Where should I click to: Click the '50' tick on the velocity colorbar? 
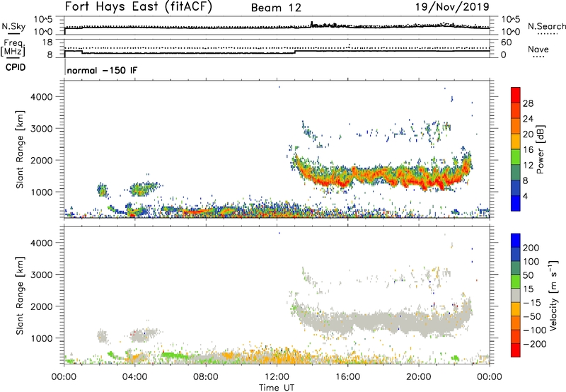(529, 275)
